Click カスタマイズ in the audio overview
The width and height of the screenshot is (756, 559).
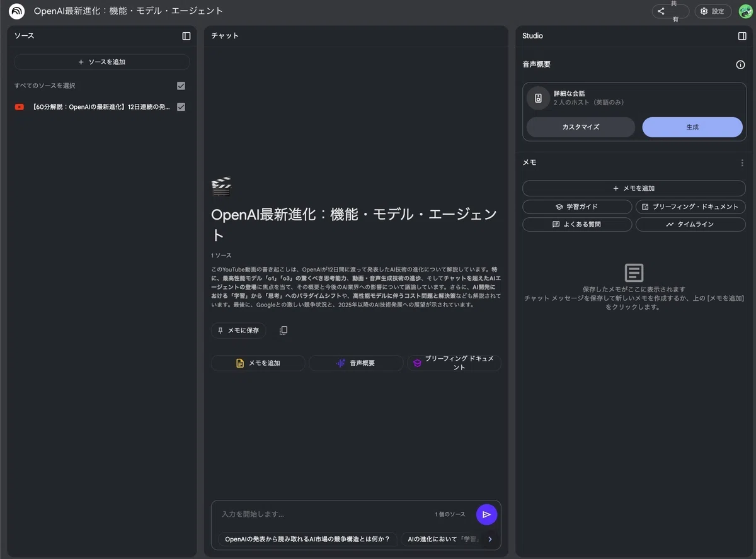[x=581, y=127]
